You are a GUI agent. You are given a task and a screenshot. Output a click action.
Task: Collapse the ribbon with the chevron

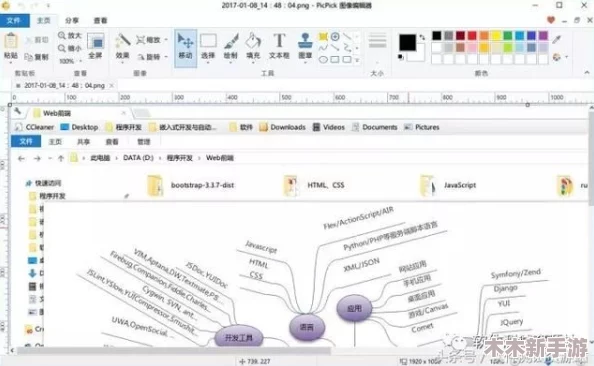pyautogui.click(x=587, y=72)
